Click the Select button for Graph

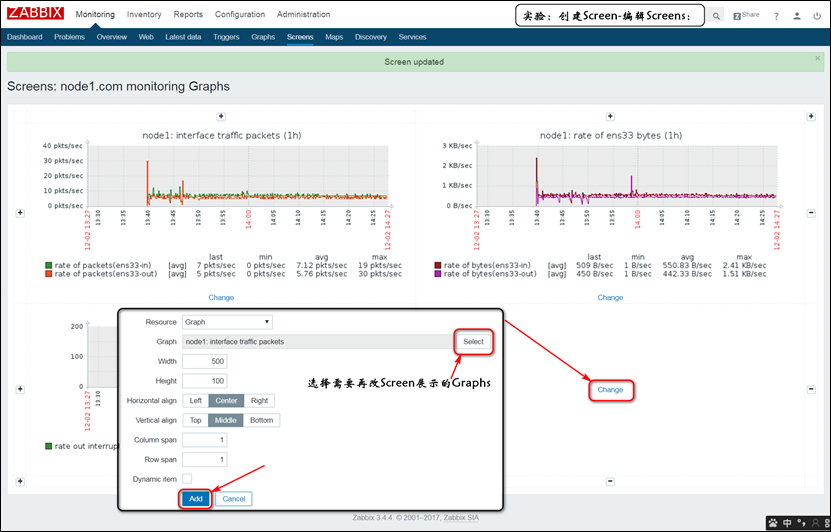473,342
